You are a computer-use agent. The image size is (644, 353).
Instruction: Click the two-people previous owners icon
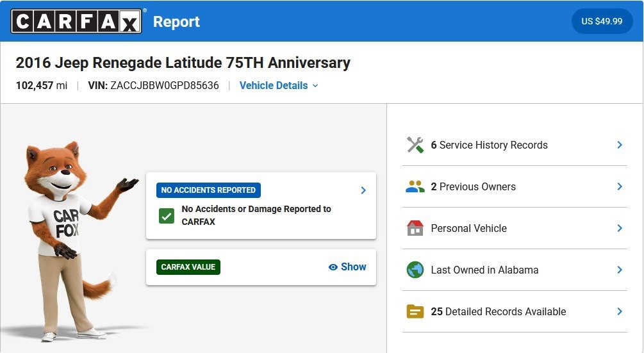tap(415, 186)
